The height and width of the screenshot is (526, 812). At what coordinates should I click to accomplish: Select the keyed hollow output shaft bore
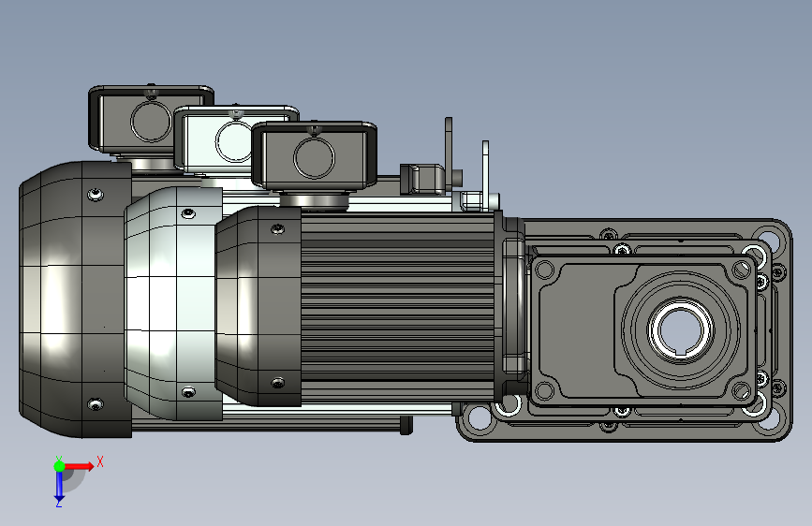pos(681,331)
